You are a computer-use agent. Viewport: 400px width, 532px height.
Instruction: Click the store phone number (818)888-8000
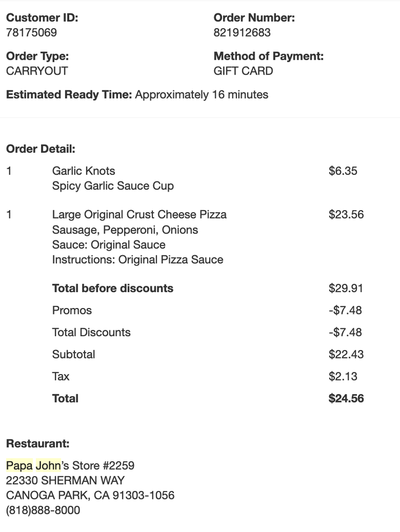[43, 510]
